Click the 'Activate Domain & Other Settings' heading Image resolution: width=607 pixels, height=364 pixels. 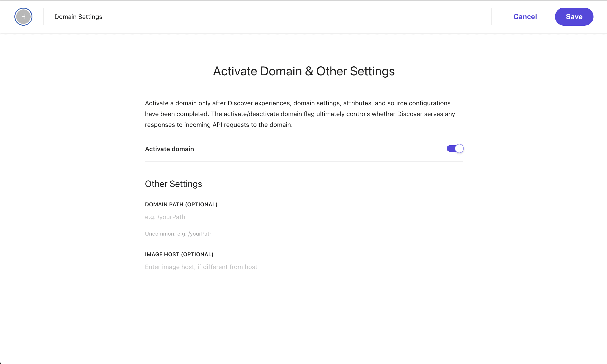click(304, 71)
